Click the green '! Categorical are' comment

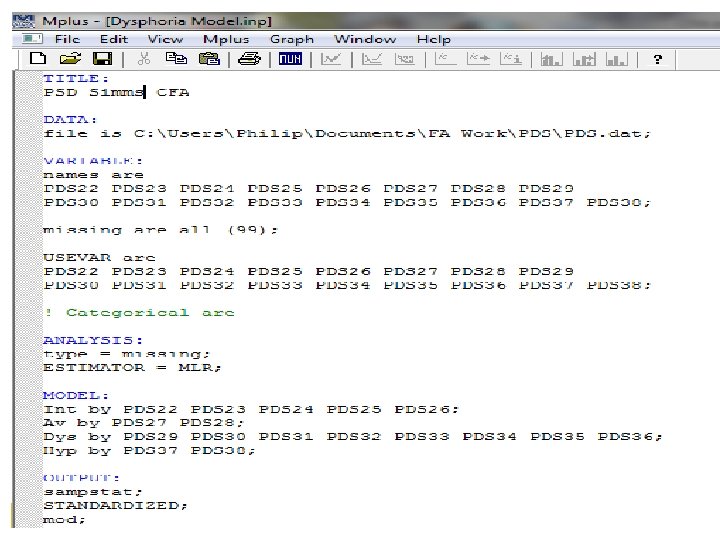tap(140, 313)
